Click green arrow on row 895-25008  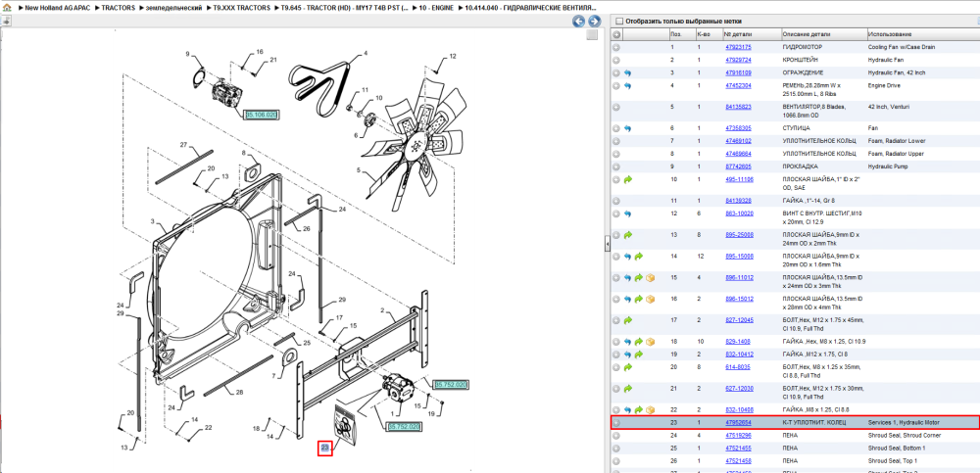(x=628, y=235)
